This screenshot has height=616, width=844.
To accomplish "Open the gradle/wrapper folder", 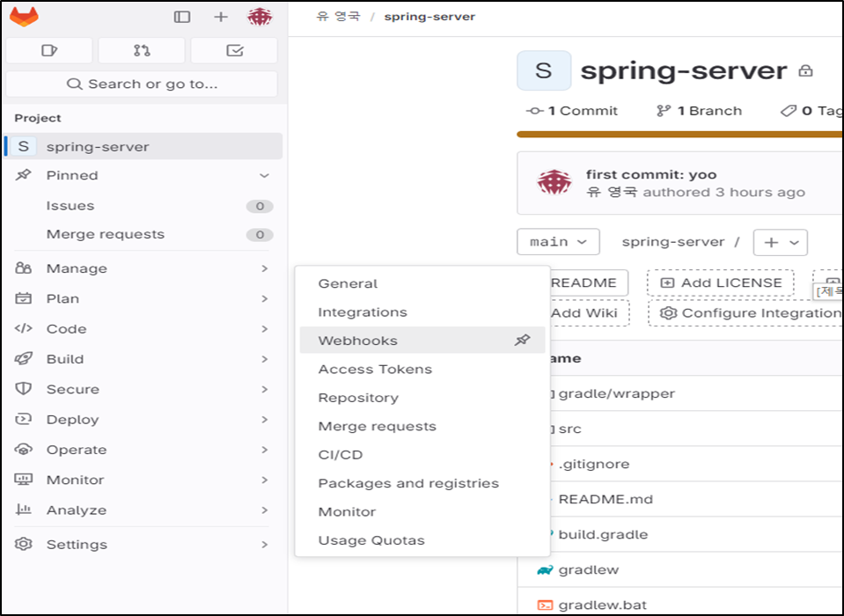I will [616, 393].
